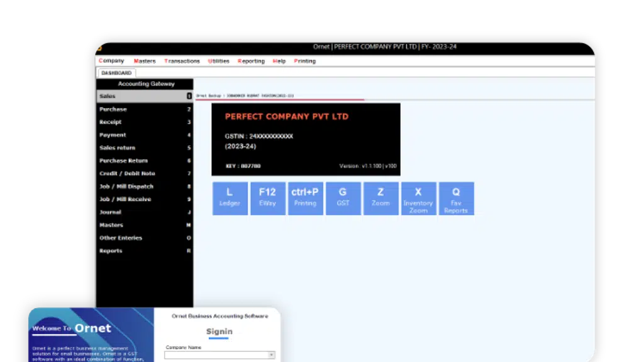This screenshot has height=362, width=644.
Task: Click the Version v1.1.100 text
Action: pyautogui.click(x=367, y=166)
